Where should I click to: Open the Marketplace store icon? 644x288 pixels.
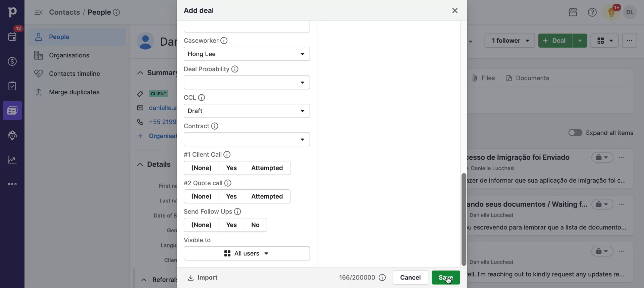[x=573, y=12]
